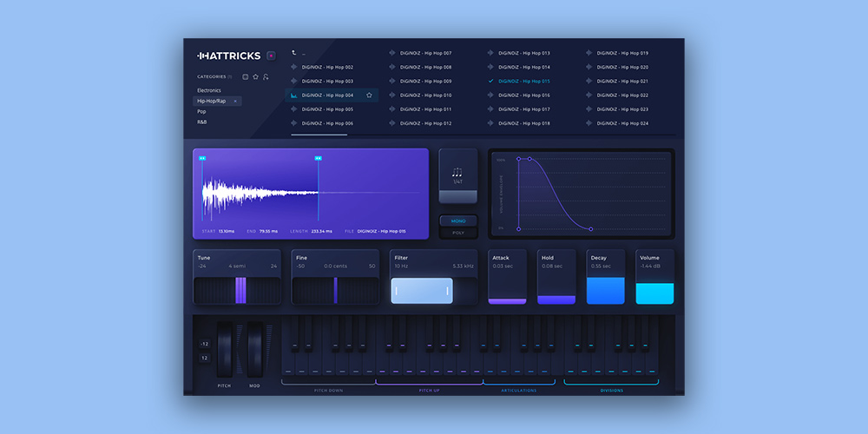
Task: Click the user icon in Categories header
Action: 266,76
